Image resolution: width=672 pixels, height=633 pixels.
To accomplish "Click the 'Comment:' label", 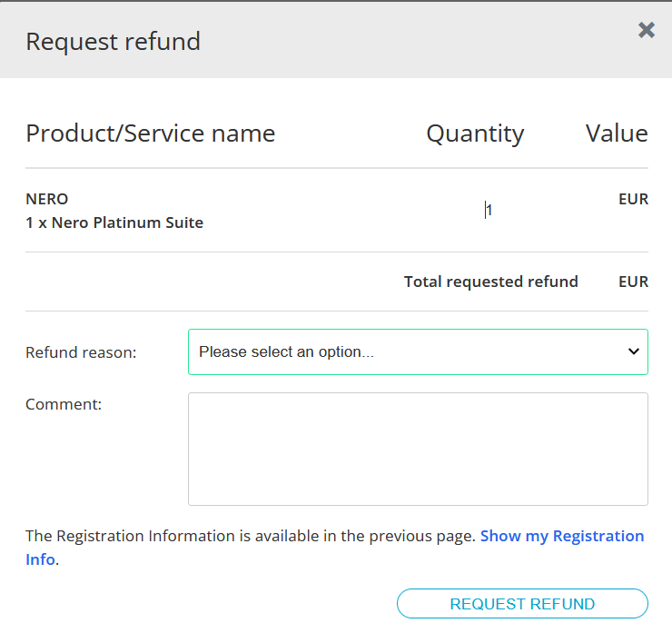I will [64, 404].
